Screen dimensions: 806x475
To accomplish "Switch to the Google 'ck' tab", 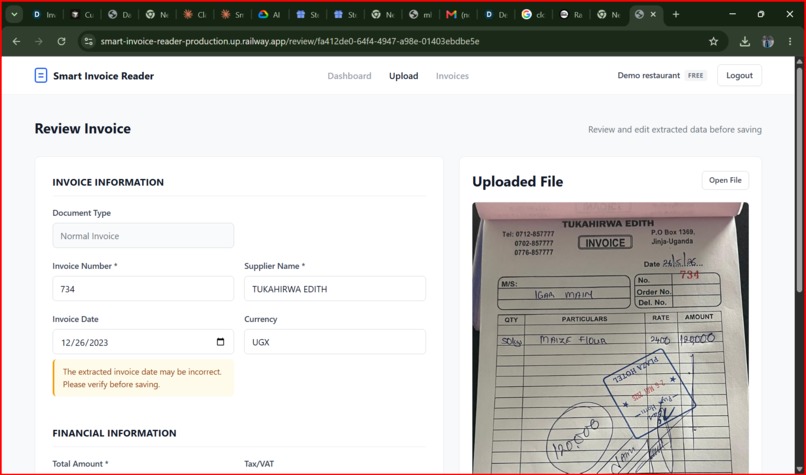I will click(533, 14).
